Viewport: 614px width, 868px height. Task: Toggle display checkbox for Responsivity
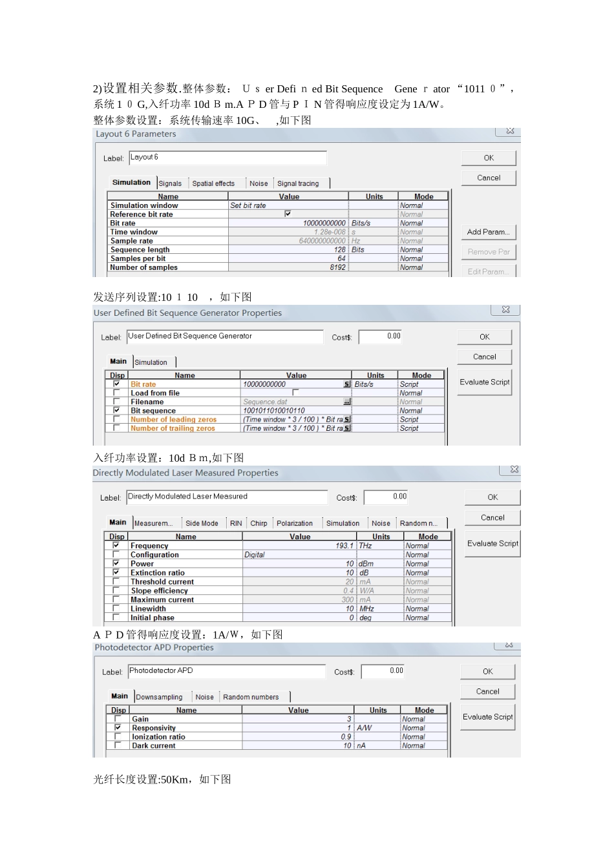pyautogui.click(x=118, y=727)
